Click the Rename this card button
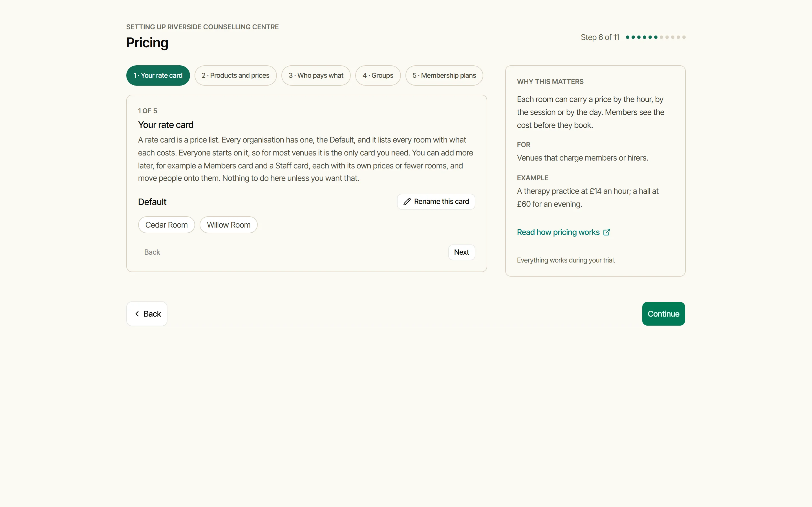 coord(436,201)
